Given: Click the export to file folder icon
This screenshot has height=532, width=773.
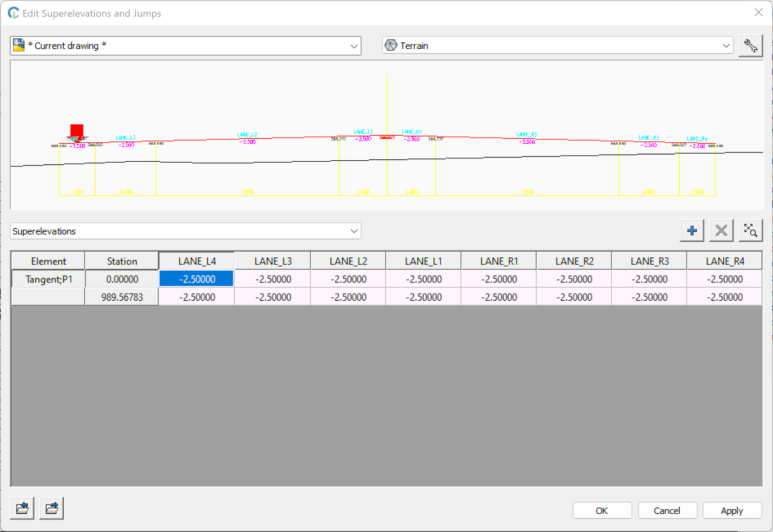Looking at the screenshot, I should pyautogui.click(x=51, y=508).
